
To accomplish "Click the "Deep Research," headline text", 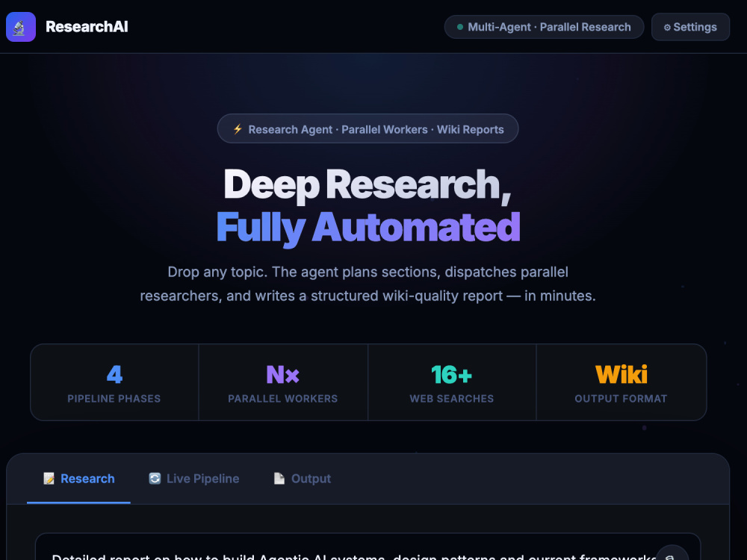I will (368, 185).
